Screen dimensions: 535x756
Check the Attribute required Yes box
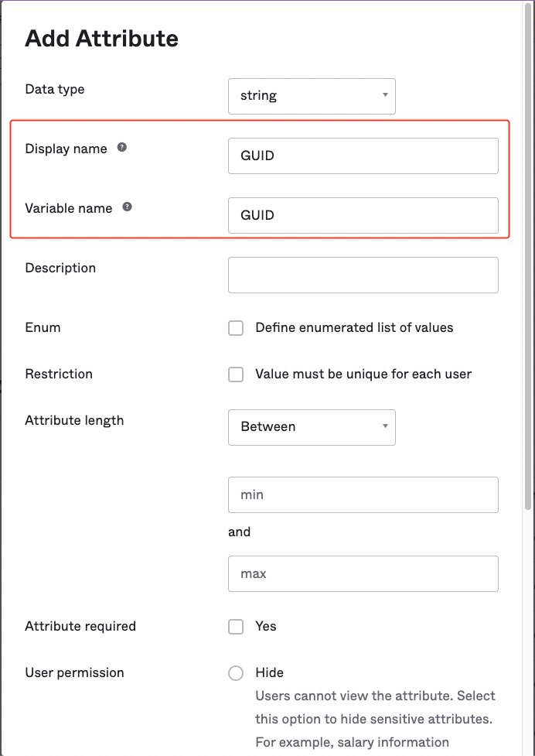[x=236, y=627]
